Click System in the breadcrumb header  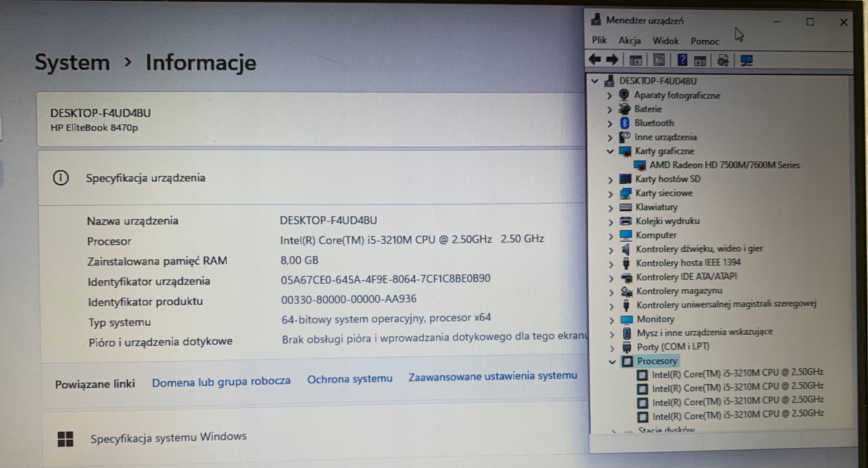pyautogui.click(x=72, y=63)
